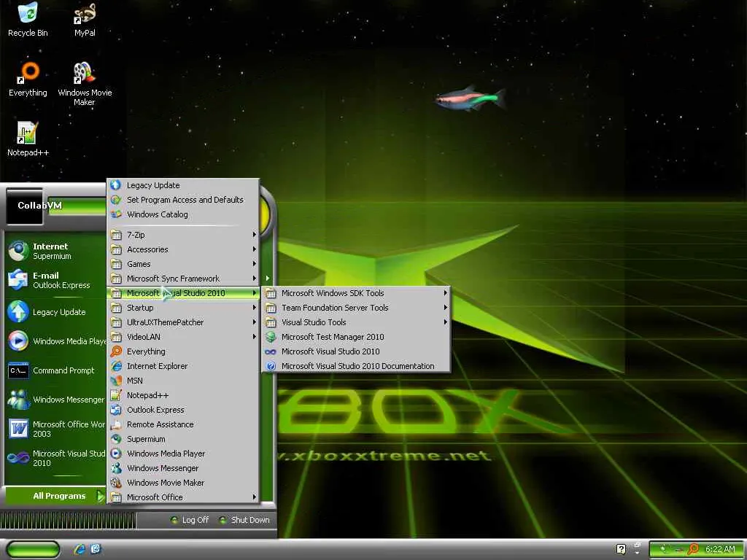Click the CollabVM user name
Viewport: 747px width, 560px height.
(39, 205)
